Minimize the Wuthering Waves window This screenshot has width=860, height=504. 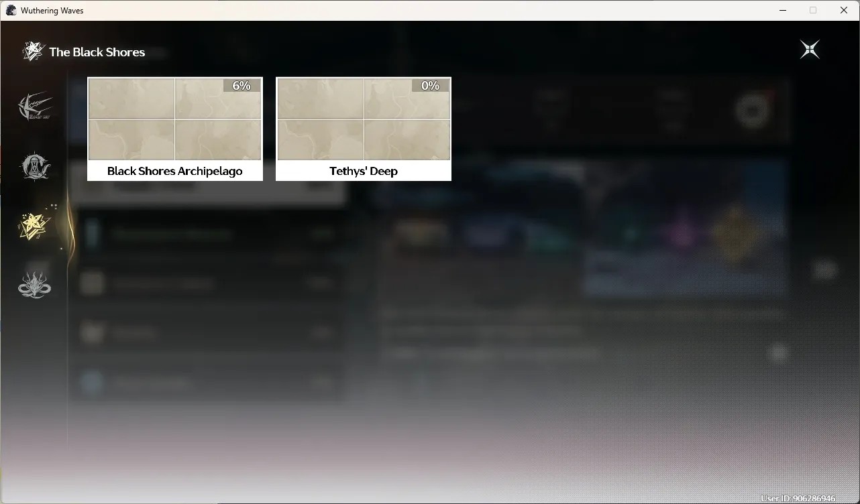[783, 10]
